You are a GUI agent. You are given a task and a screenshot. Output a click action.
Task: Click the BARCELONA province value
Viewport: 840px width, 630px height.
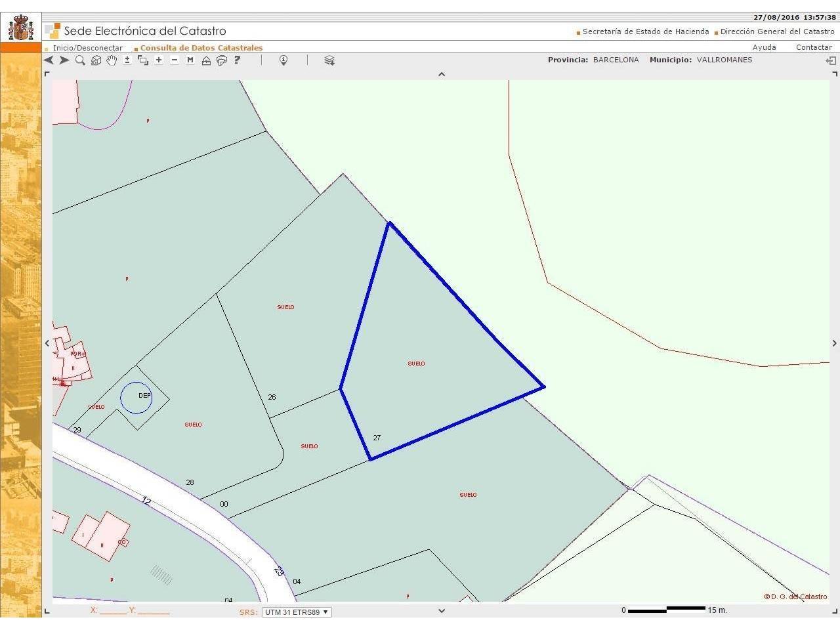616,60
